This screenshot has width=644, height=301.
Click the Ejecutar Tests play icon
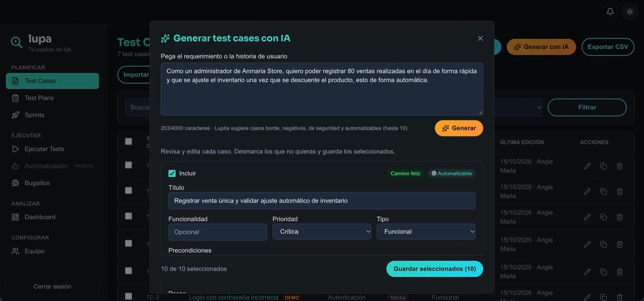pos(15,149)
